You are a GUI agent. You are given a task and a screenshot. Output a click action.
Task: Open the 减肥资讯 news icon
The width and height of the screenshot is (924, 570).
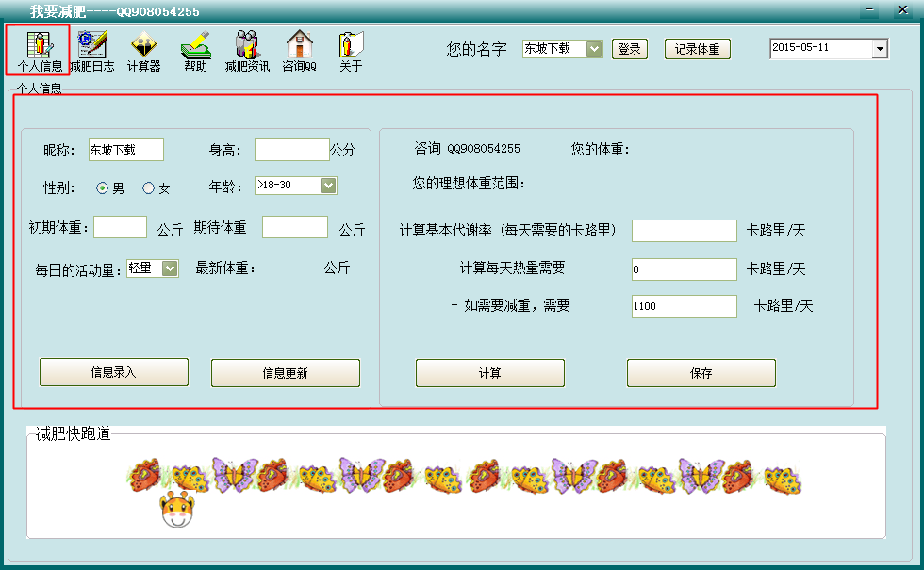pyautogui.click(x=247, y=51)
